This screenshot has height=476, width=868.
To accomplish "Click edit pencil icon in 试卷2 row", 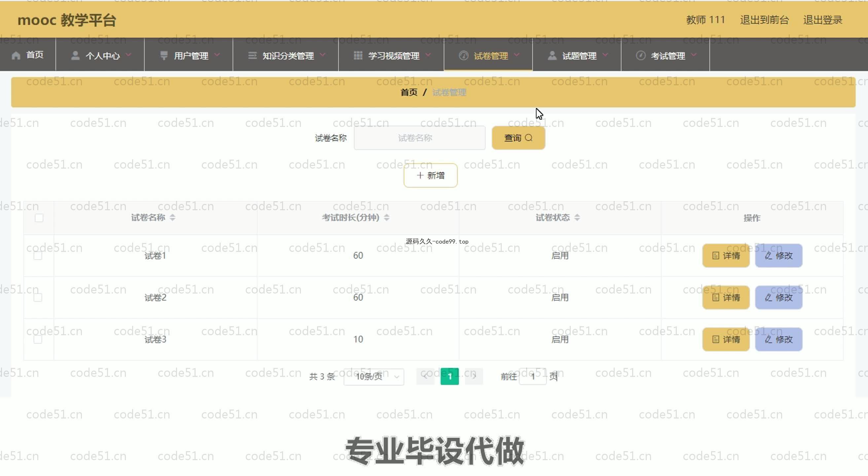I will 768,297.
